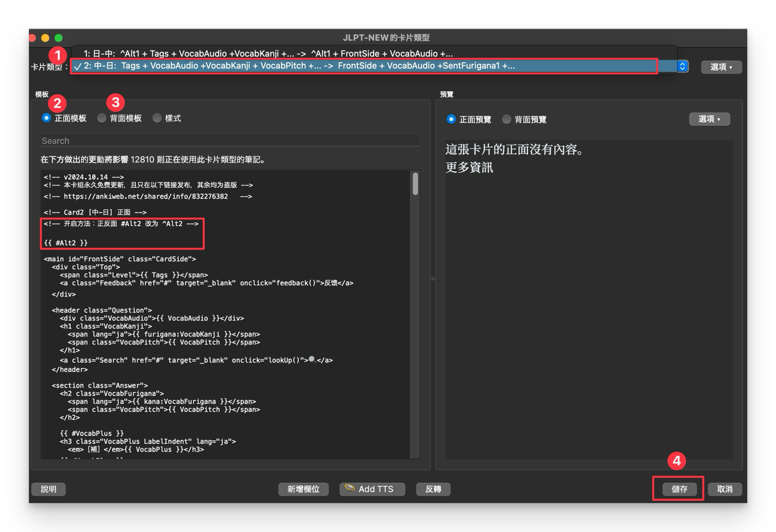This screenshot has height=532, width=776.
Task: Click the span class="Level" Tags line
Action: pyautogui.click(x=134, y=275)
